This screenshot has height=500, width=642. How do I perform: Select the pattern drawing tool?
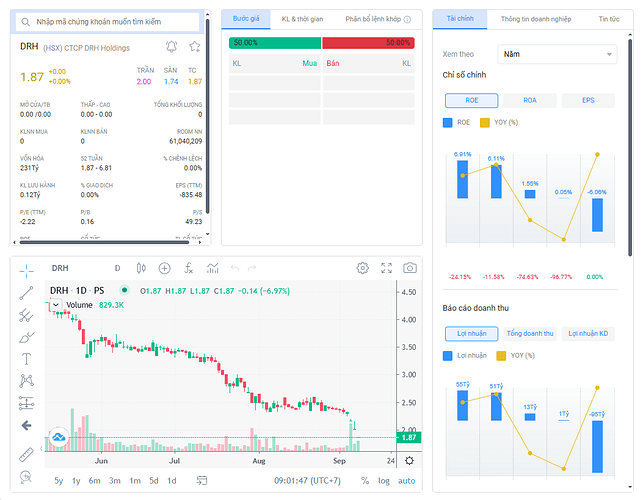point(26,381)
